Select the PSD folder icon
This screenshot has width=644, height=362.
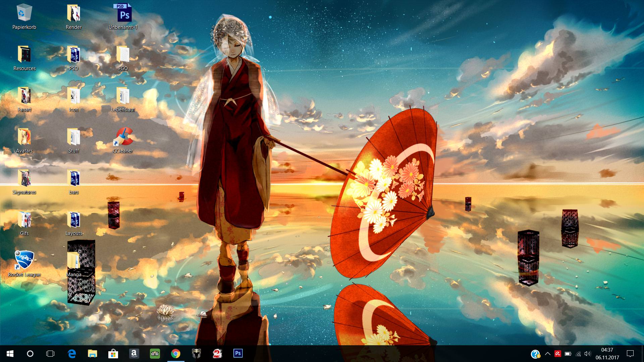[73, 58]
